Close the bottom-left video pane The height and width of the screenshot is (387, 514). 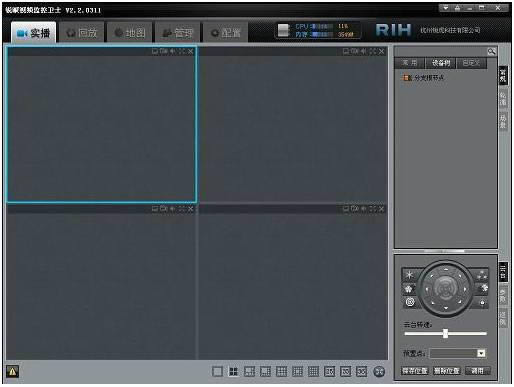point(190,209)
